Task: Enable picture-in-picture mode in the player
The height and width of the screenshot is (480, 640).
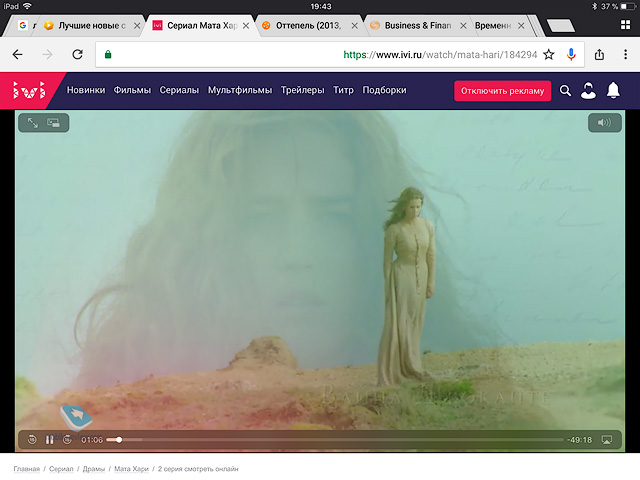Action: click(x=53, y=122)
